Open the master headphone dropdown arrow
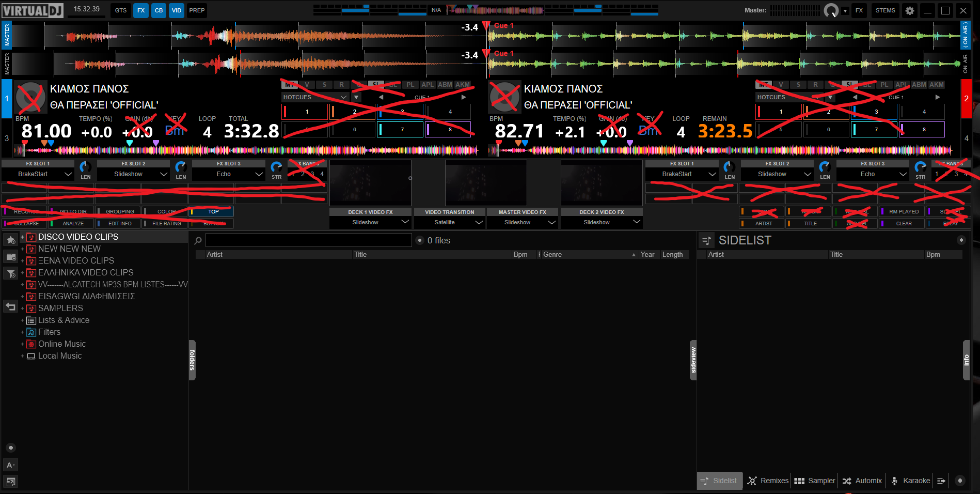This screenshot has height=494, width=980. 845,11
